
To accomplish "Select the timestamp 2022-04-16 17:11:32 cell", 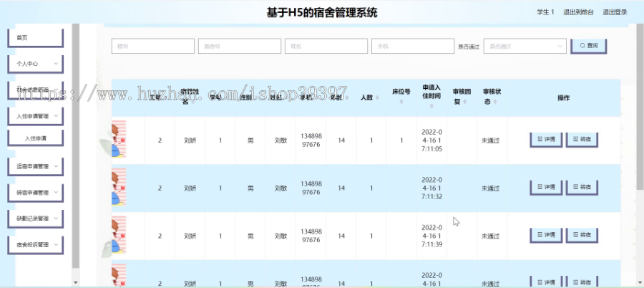I will (x=431, y=188).
